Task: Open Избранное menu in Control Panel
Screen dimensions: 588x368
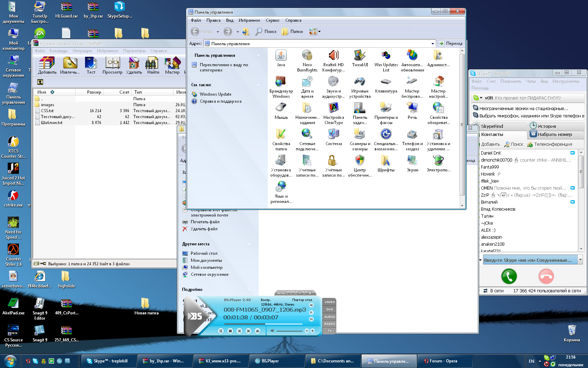Action: pos(249,20)
